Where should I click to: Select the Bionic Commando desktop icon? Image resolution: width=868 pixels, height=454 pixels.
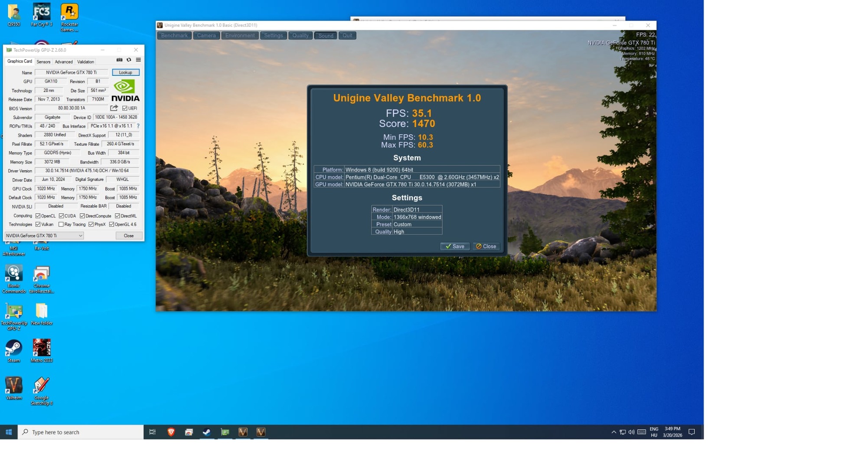pyautogui.click(x=14, y=279)
